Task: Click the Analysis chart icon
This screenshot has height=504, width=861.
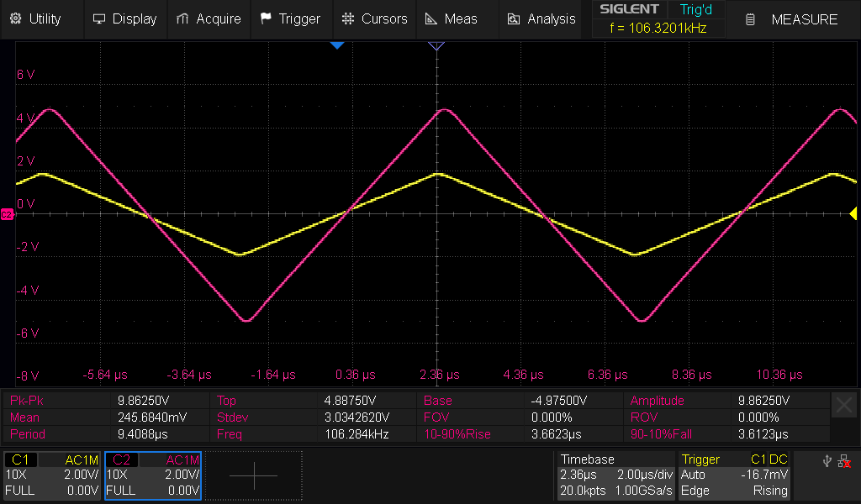Action: 514,19
